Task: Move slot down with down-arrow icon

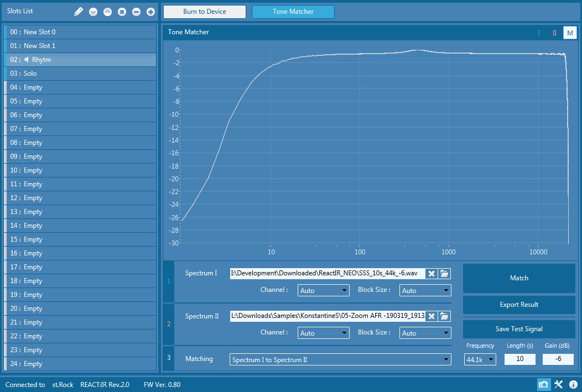Action: pos(93,12)
